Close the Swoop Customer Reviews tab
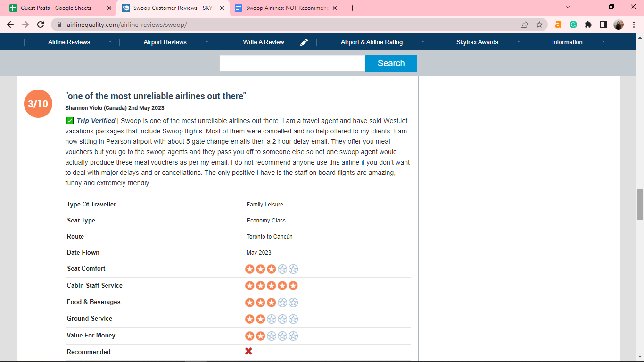The width and height of the screenshot is (644, 362). [222, 8]
